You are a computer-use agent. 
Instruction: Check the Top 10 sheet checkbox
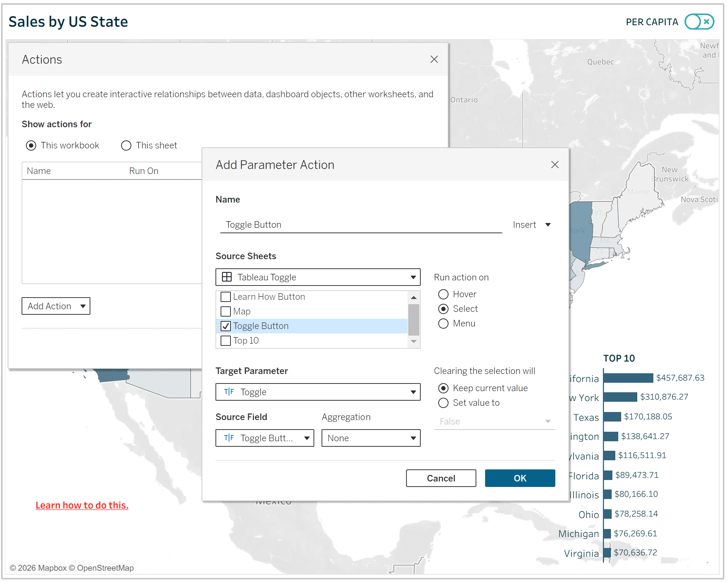tap(226, 340)
